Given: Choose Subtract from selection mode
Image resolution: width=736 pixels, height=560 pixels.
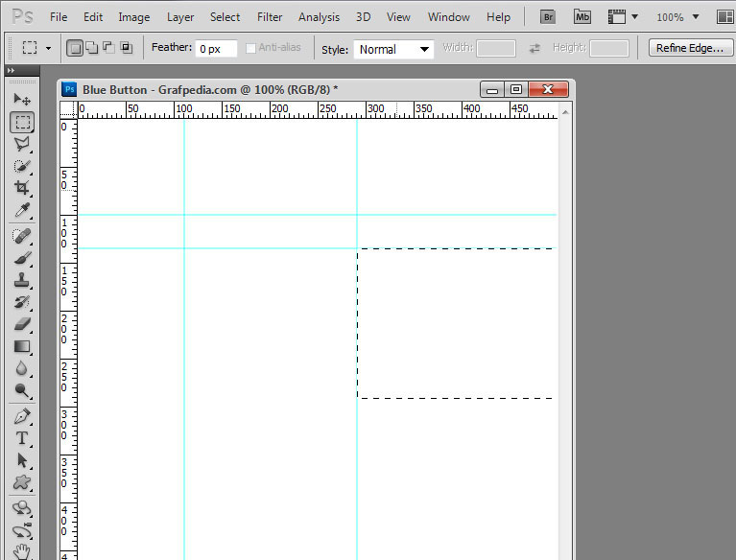Looking at the screenshot, I should click(108, 47).
